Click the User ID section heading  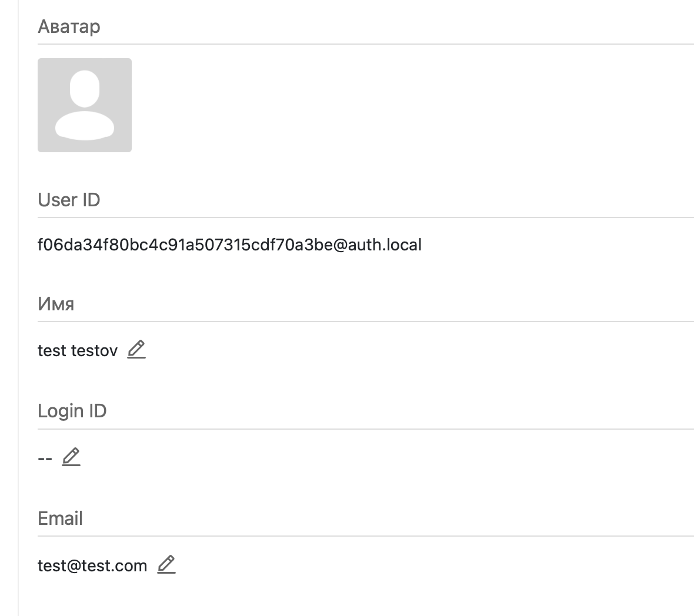[69, 200]
